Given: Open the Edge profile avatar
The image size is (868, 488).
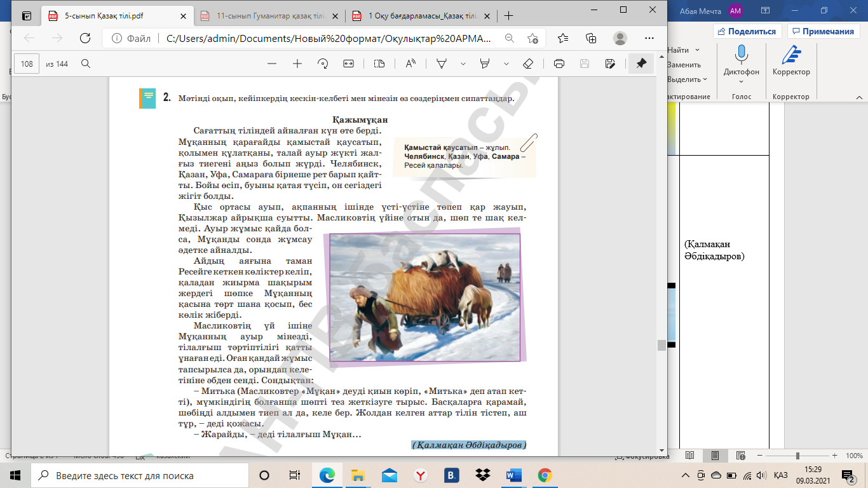Looking at the screenshot, I should 620,38.
